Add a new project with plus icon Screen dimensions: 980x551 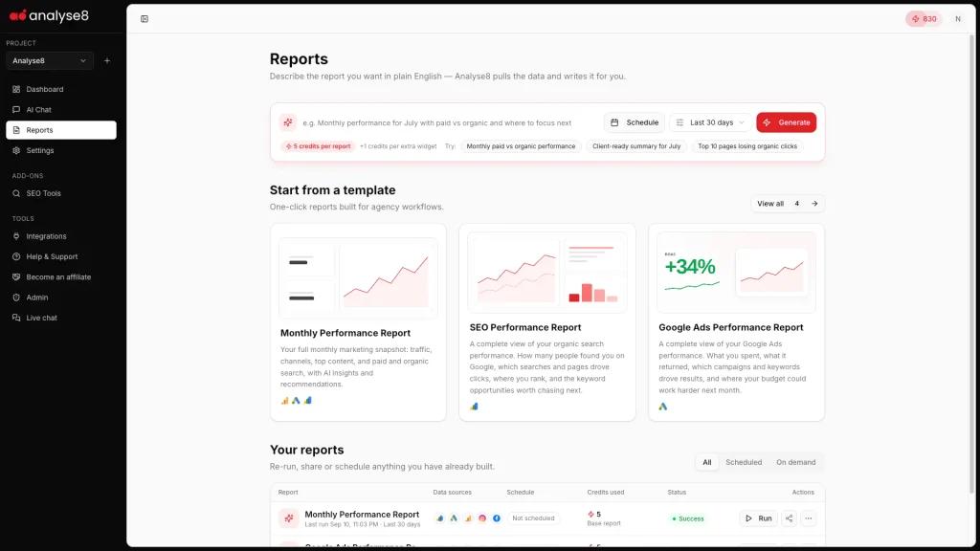point(107,60)
